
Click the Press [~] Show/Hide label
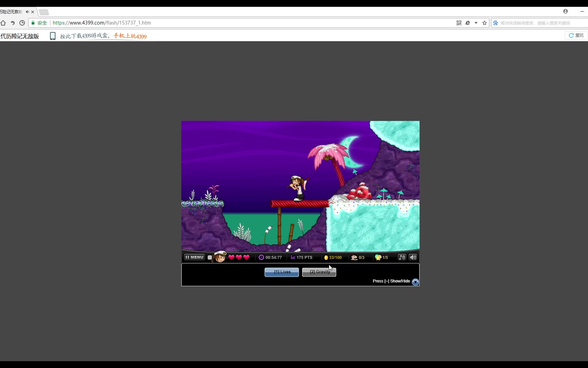click(391, 281)
